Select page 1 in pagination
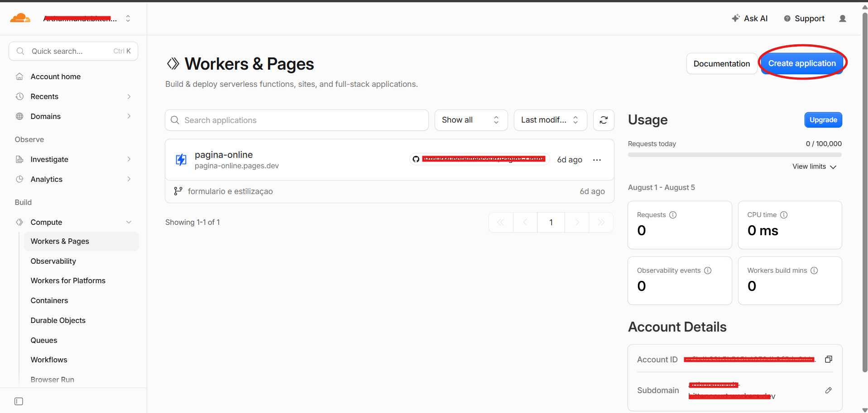Screen dimensions: 868x413 point(551,223)
